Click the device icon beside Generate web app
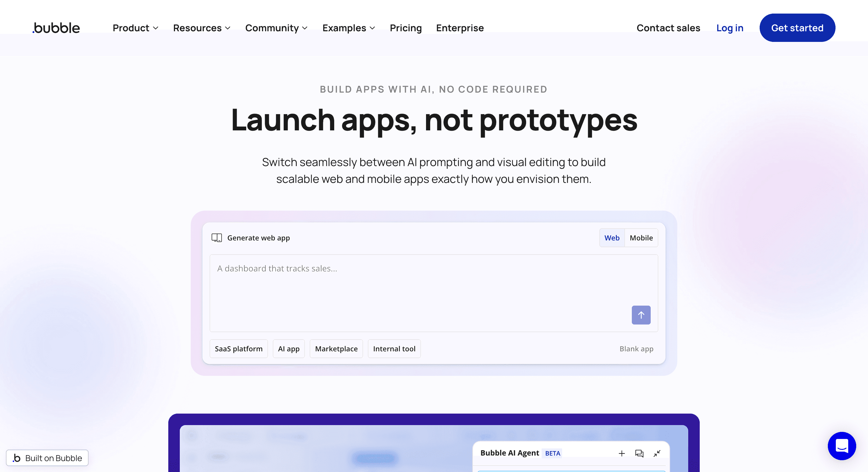Image resolution: width=868 pixels, height=472 pixels. [217, 238]
